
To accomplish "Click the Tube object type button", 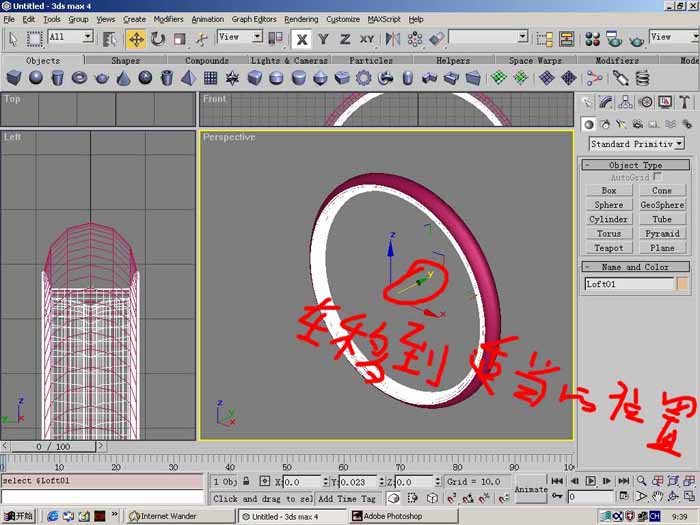I will tap(662, 219).
